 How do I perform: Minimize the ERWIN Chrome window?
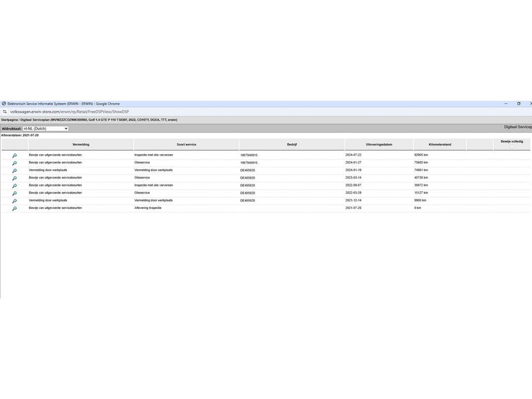coord(506,104)
